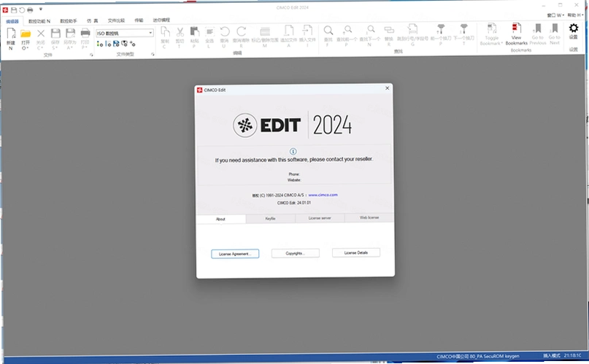Open Settings (设置) with the gear icon
The width and height of the screenshot is (589, 364).
click(x=574, y=28)
